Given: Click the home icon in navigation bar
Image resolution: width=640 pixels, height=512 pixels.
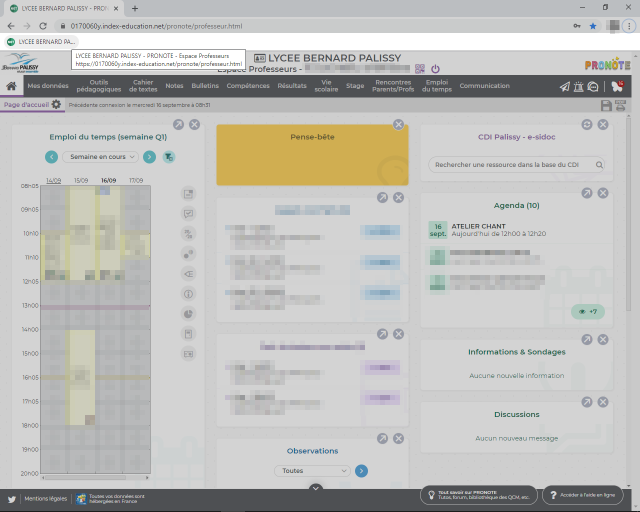Looking at the screenshot, I should 11,87.
